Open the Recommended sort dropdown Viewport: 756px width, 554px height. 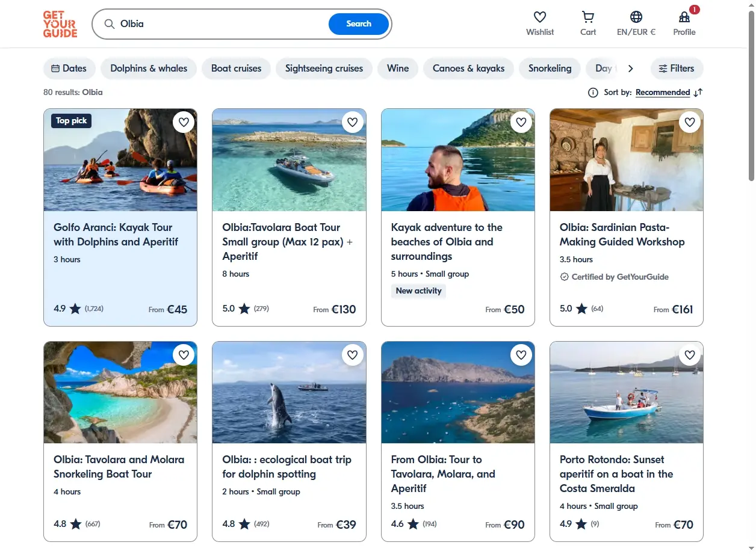click(663, 93)
